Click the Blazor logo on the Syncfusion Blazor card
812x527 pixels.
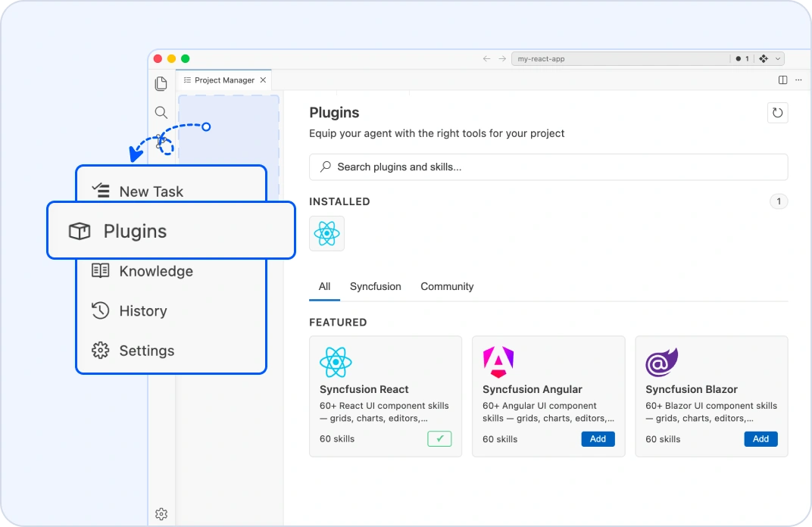661,362
